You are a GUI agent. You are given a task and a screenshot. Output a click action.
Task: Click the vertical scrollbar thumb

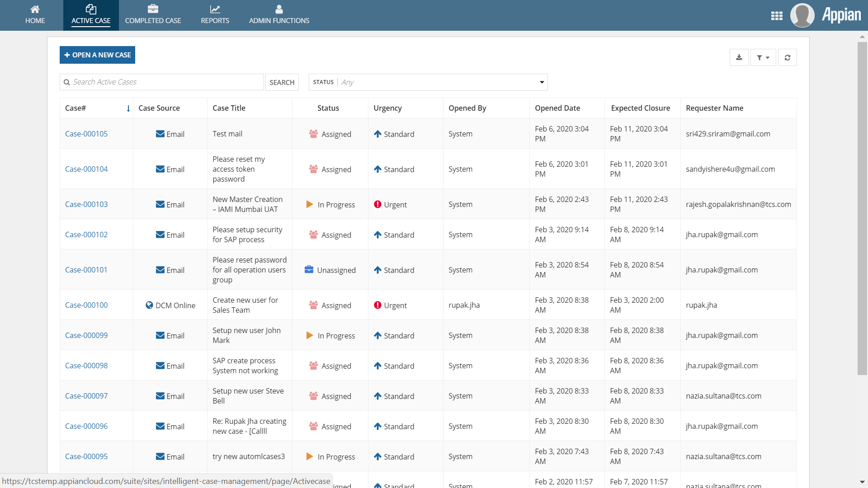click(862, 208)
